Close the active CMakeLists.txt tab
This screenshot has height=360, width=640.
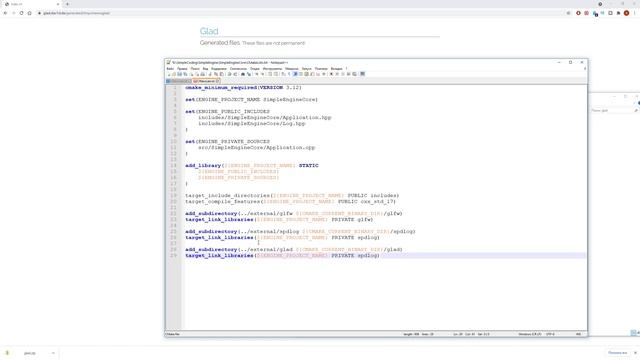point(218,81)
